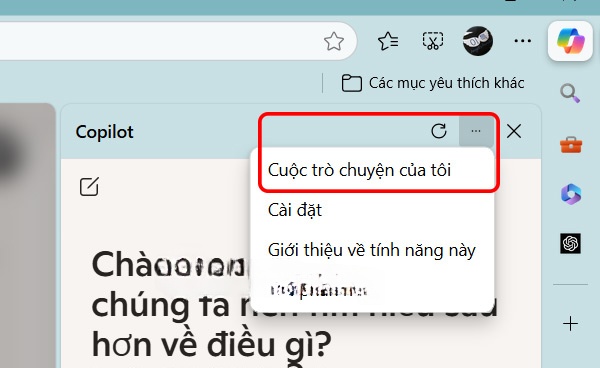Open browser Settings and more menu
Viewport: 600px width, 368px height.
coord(522,41)
